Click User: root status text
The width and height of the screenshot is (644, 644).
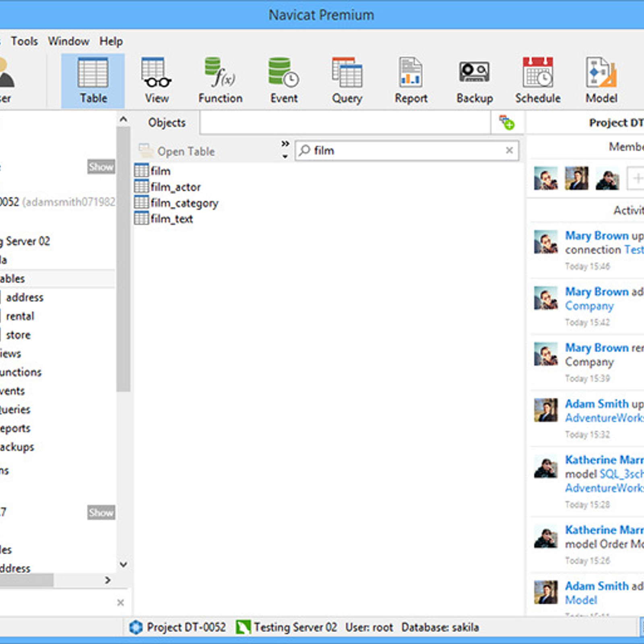369,627
